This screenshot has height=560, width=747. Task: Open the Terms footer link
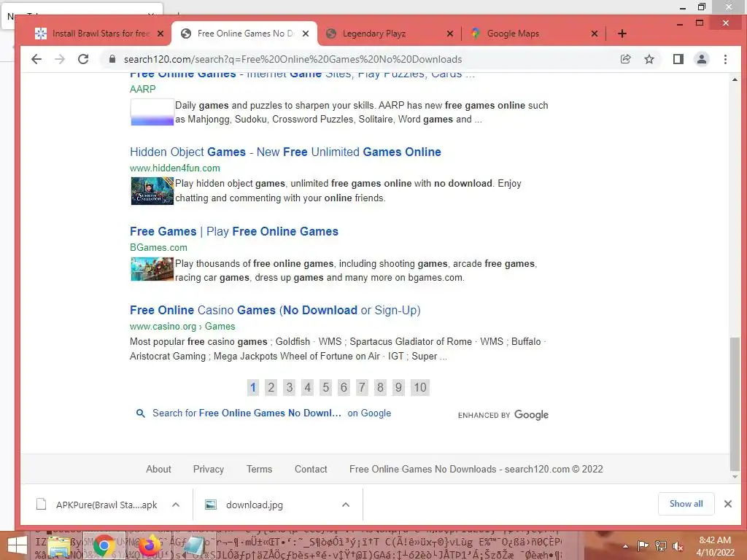point(259,469)
